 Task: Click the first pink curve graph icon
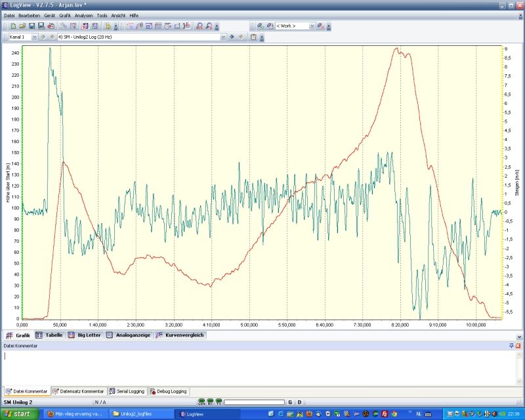point(130,26)
